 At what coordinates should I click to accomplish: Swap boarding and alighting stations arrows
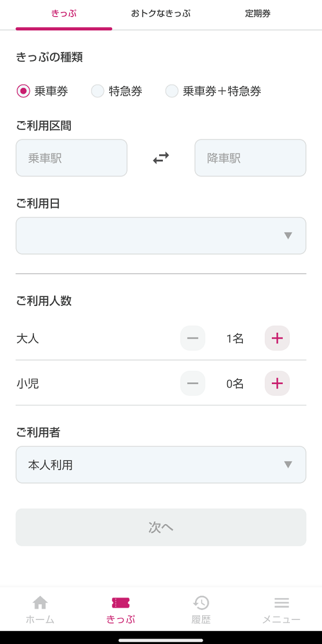(161, 157)
